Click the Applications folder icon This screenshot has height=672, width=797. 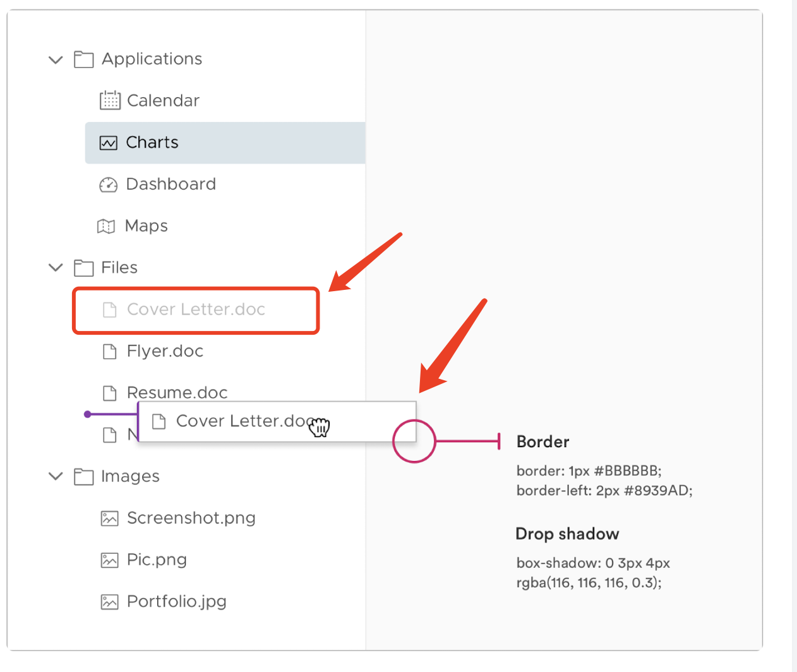(x=83, y=59)
